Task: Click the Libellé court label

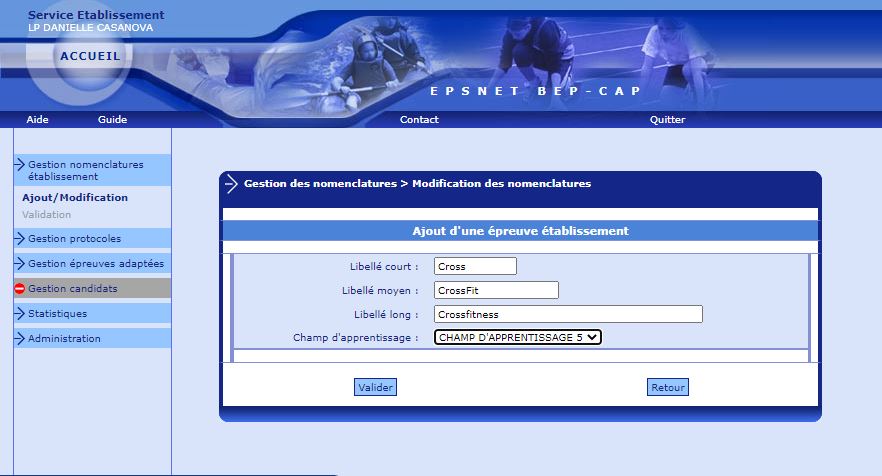Action: tap(384, 266)
